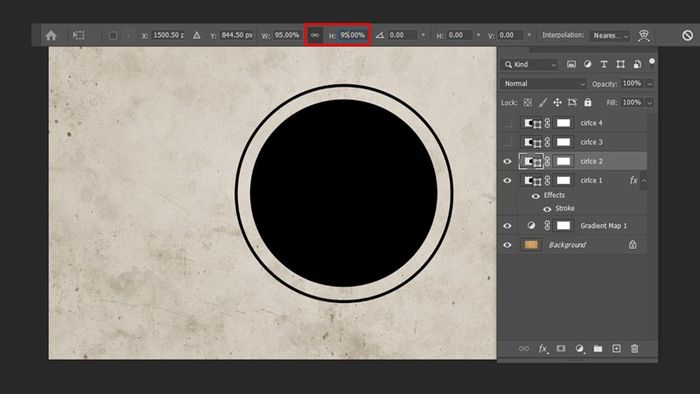The width and height of the screenshot is (700, 394).
Task: Hide the Background layer
Action: click(508, 245)
